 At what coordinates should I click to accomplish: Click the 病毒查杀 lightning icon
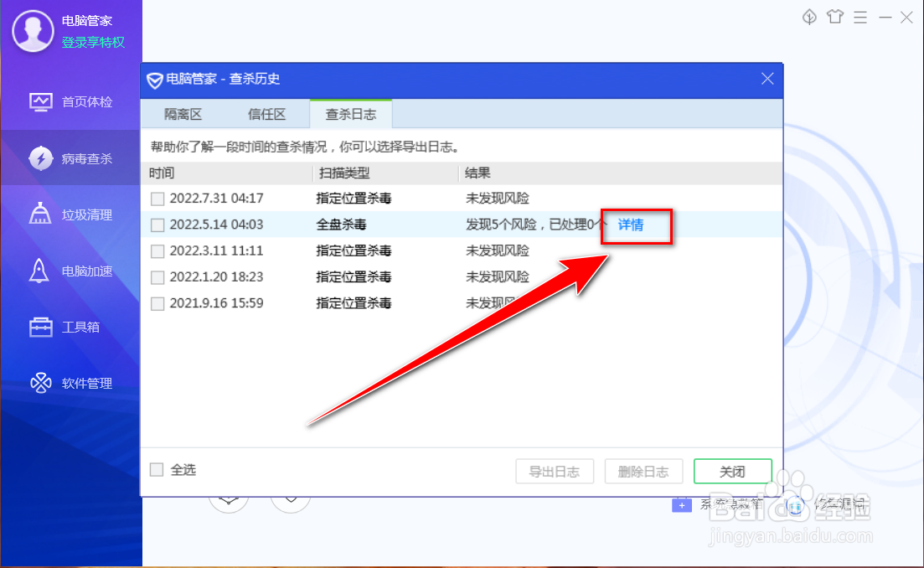pyautogui.click(x=41, y=158)
